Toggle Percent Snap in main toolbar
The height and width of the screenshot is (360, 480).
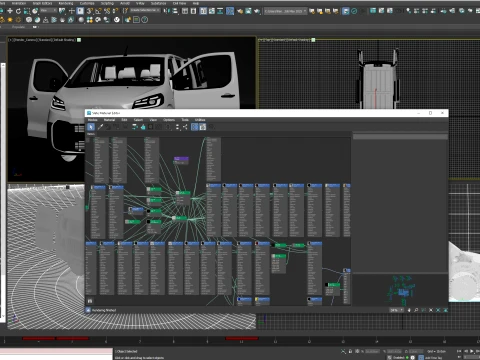click(107, 11)
